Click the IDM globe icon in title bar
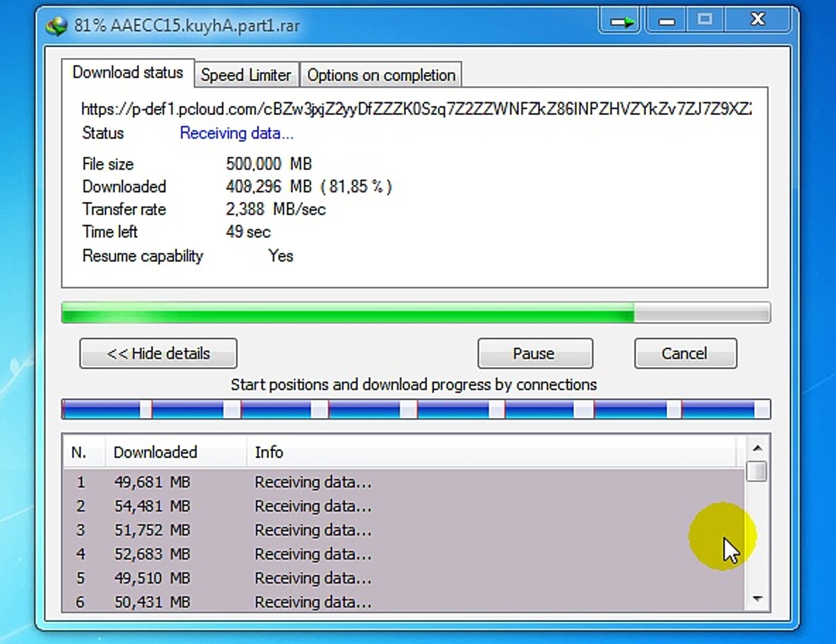836x644 pixels. [57, 26]
